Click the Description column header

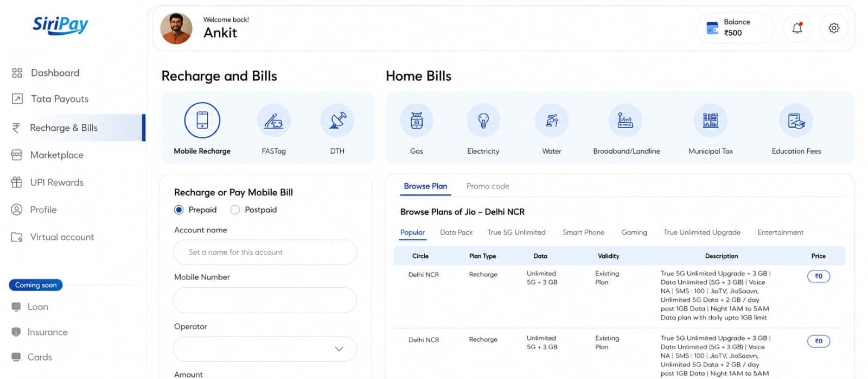coord(721,256)
